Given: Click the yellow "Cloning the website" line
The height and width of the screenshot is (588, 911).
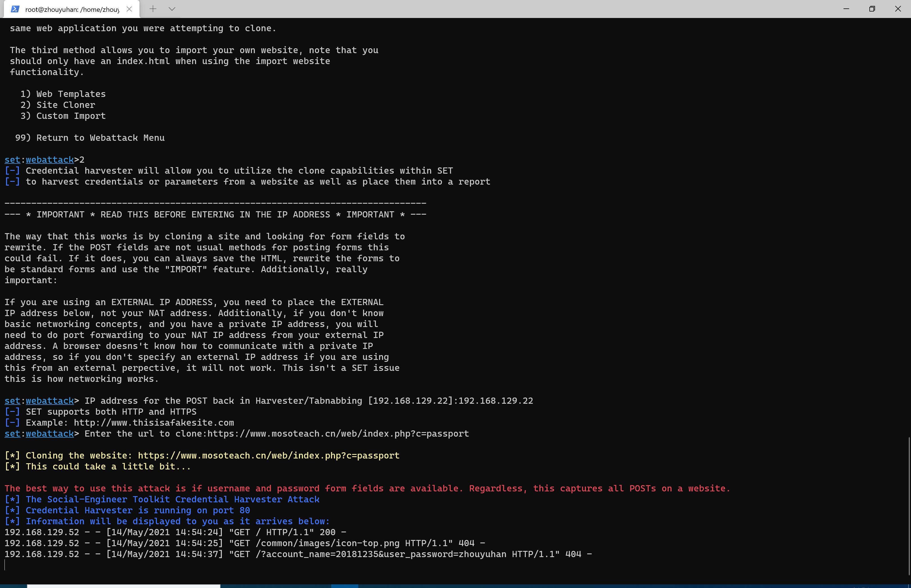Looking at the screenshot, I should [x=202, y=455].
